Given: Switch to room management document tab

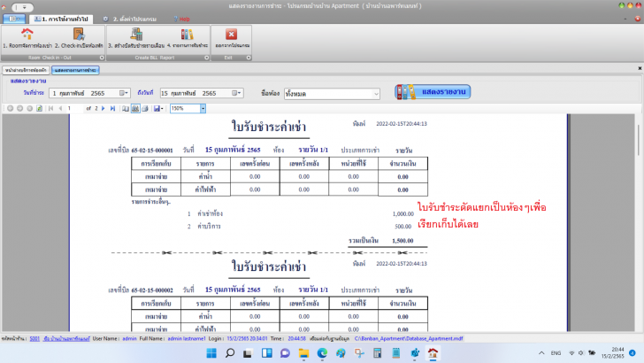Looking at the screenshot, I should [x=26, y=70].
